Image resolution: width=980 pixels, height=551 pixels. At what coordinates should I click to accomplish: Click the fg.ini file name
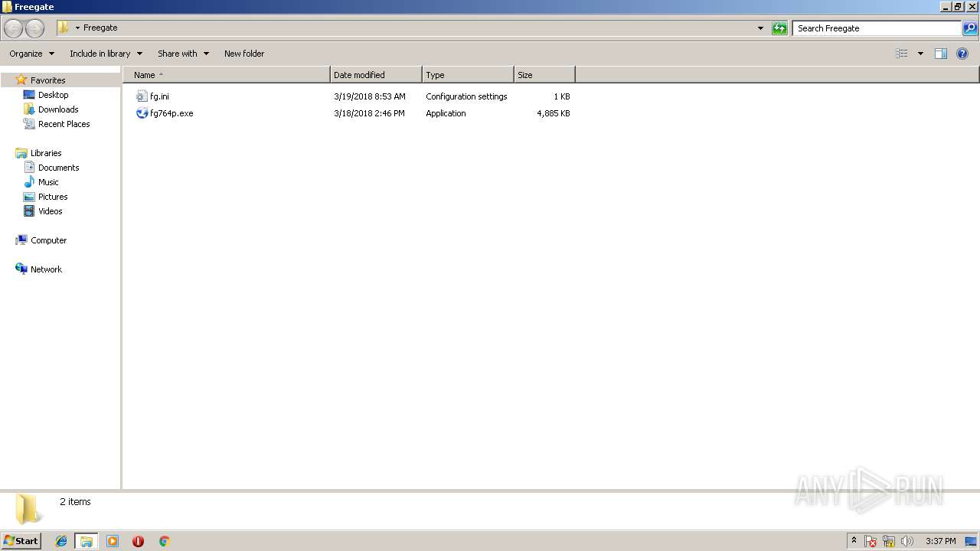(159, 96)
